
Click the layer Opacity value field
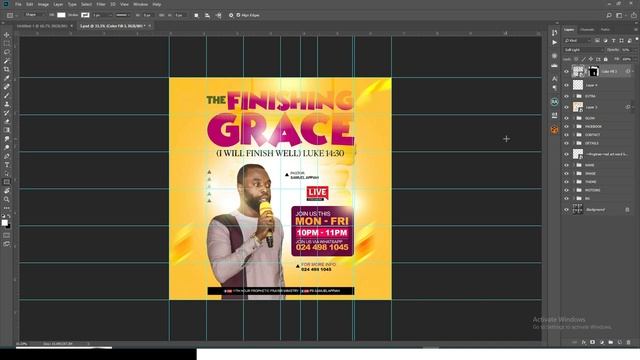[627, 50]
